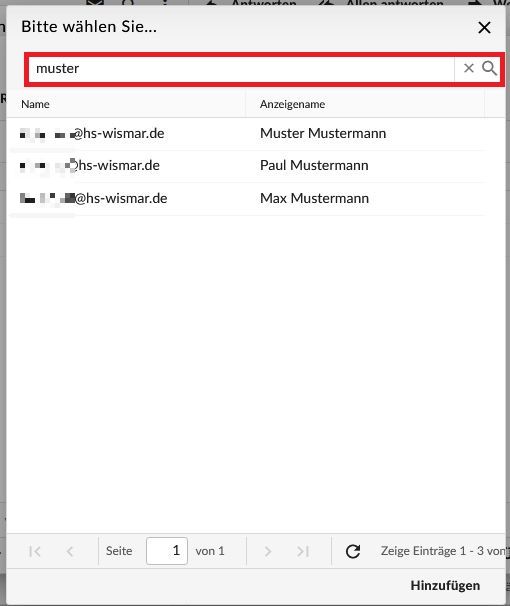Sort by the Name column header
Image resolution: width=510 pixels, height=606 pixels.
(x=126, y=104)
